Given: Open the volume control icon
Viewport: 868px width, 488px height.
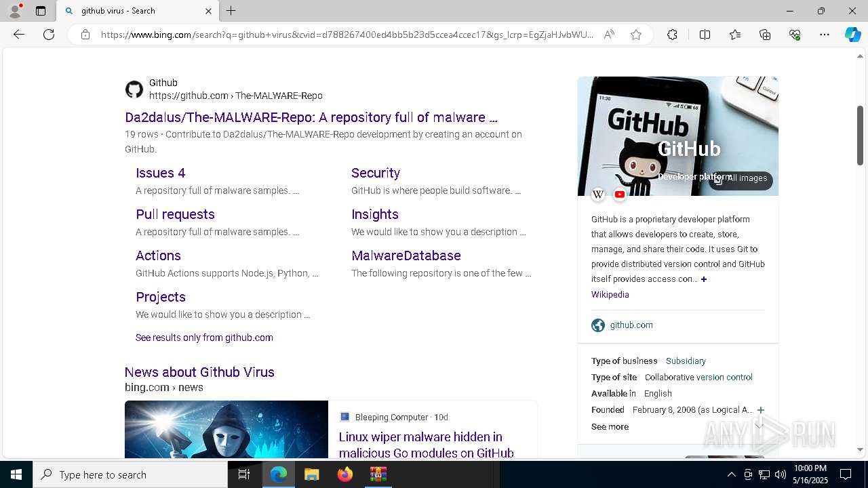Looking at the screenshot, I should tap(781, 474).
